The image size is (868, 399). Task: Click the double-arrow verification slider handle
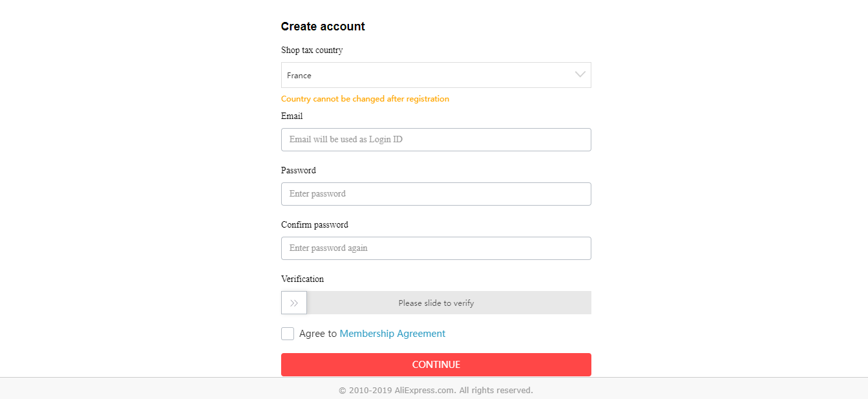click(294, 303)
